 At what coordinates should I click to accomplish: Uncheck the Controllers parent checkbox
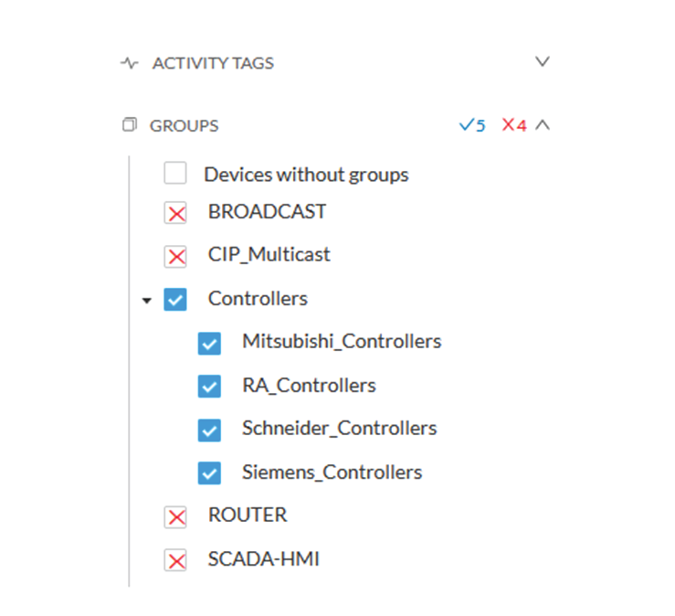point(175,300)
